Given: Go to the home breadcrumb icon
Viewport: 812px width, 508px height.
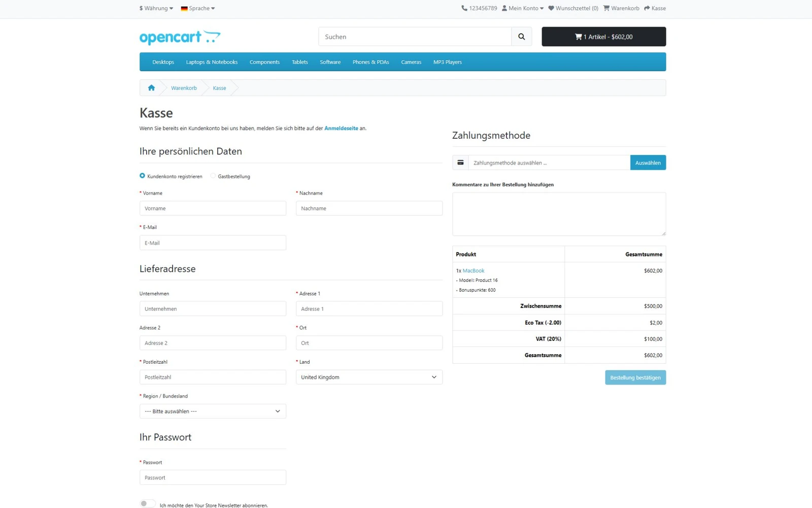Looking at the screenshot, I should (x=151, y=88).
